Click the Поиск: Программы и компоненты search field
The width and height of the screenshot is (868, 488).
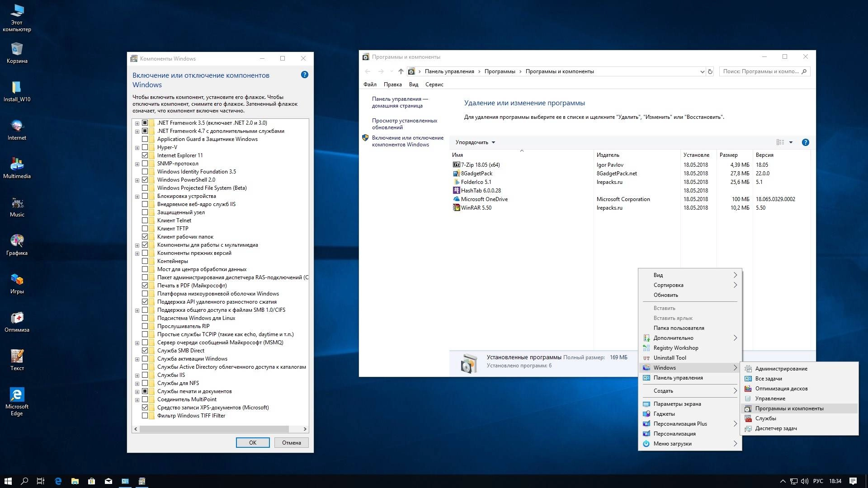[764, 71]
